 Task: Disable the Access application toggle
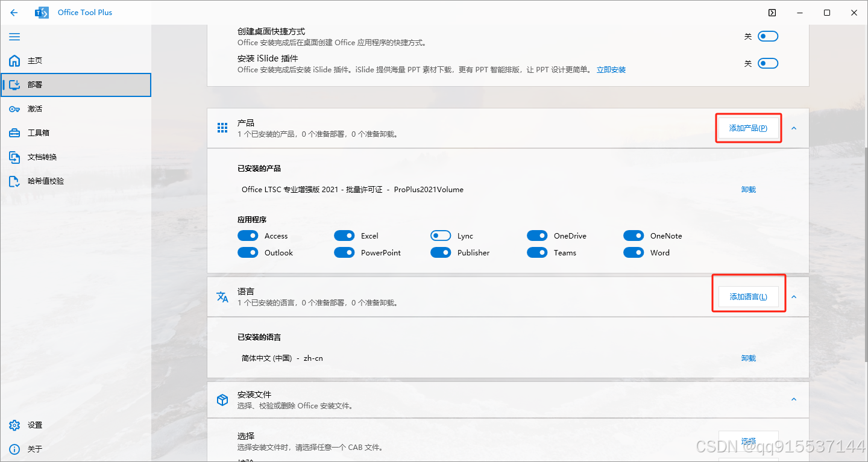[x=248, y=236]
